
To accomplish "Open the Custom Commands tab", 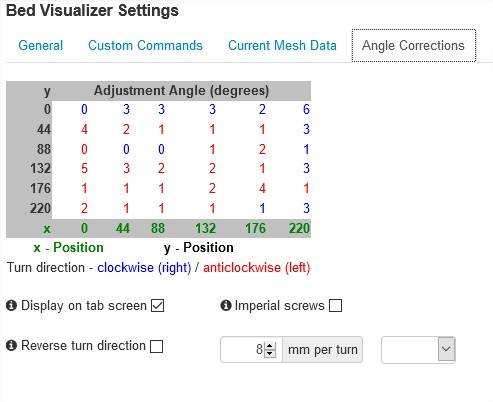I will (145, 45).
